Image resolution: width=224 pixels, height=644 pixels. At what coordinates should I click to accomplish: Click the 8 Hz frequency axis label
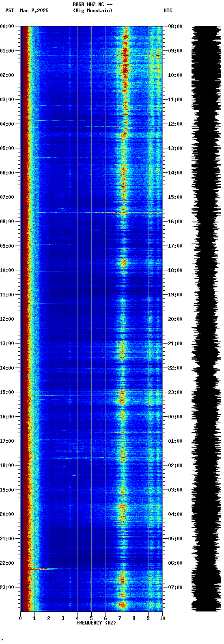[134, 618]
